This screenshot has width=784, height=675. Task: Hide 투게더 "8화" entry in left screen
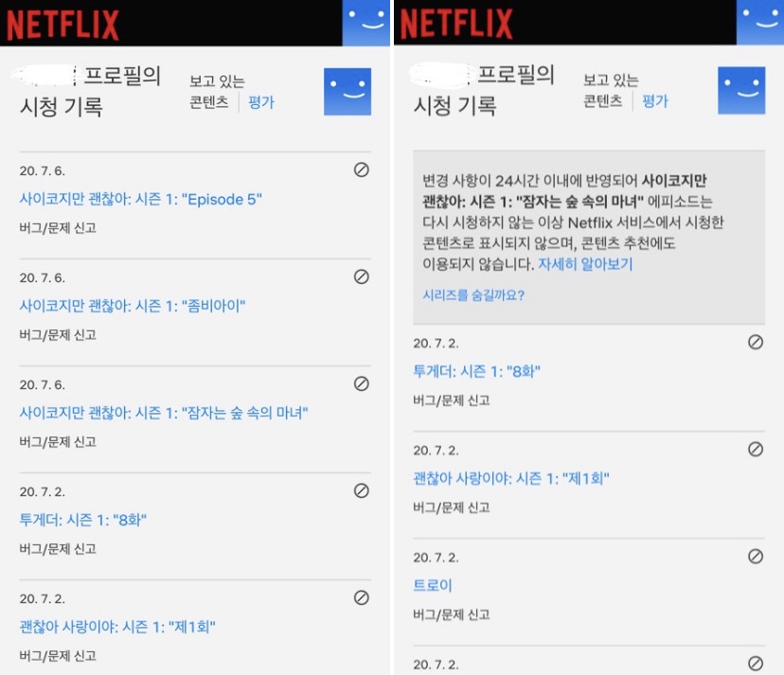coord(362,490)
